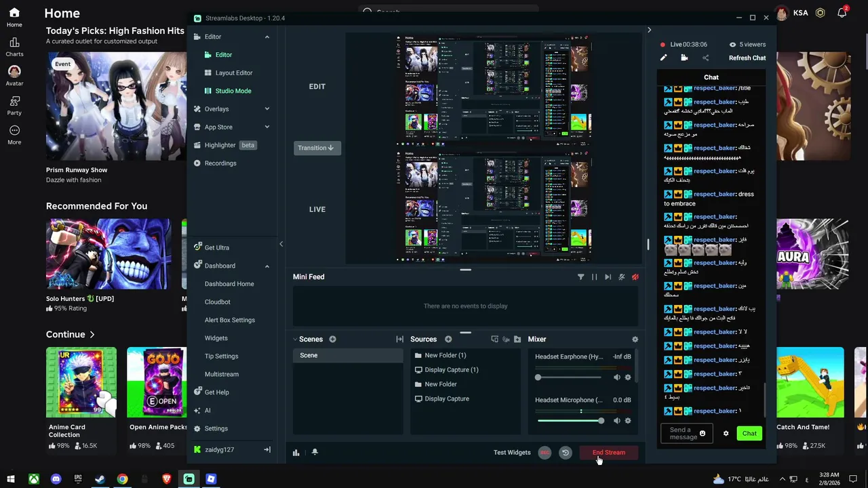Open Mixer advanced audio settings gear

point(635,339)
